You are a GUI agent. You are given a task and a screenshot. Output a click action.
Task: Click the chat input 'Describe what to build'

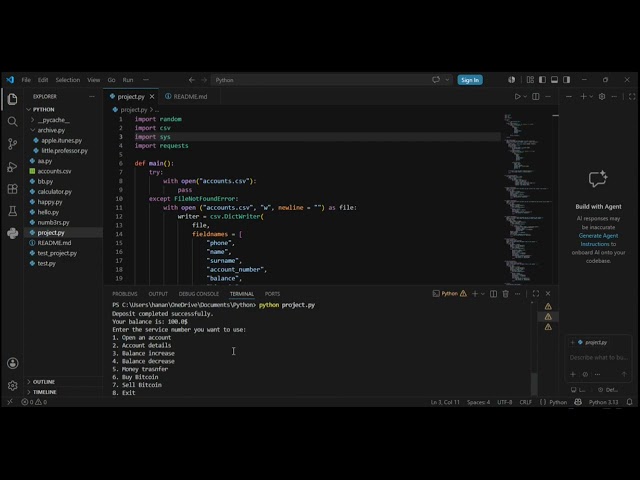(x=598, y=358)
